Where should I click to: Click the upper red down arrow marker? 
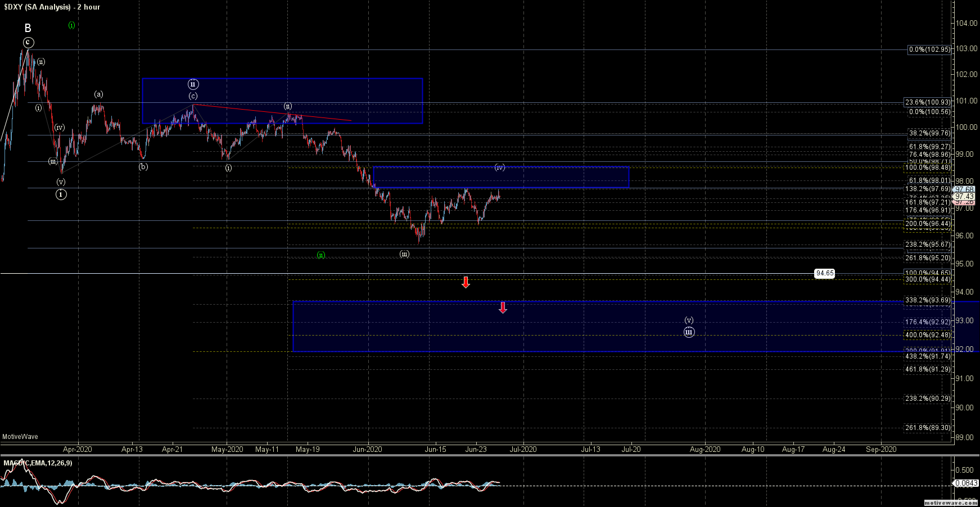click(466, 282)
